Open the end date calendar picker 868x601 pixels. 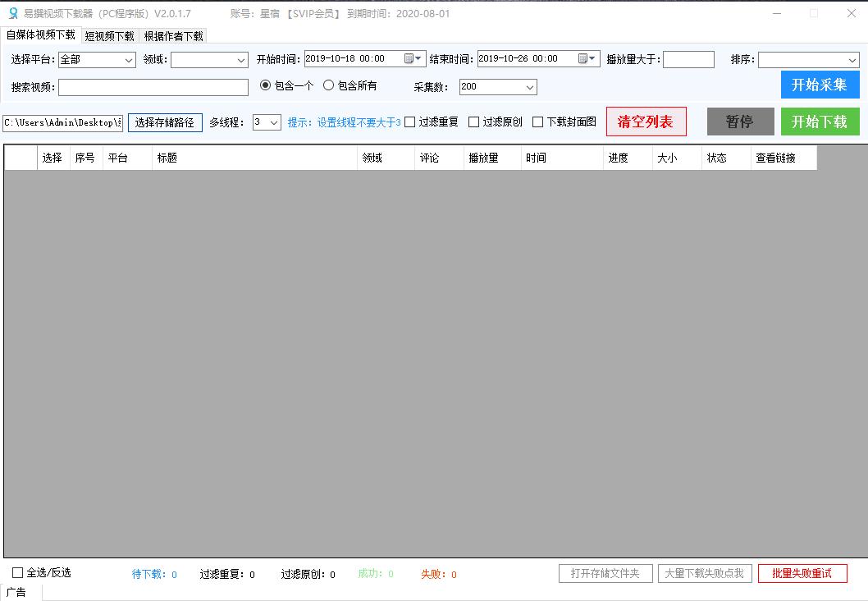587,58
